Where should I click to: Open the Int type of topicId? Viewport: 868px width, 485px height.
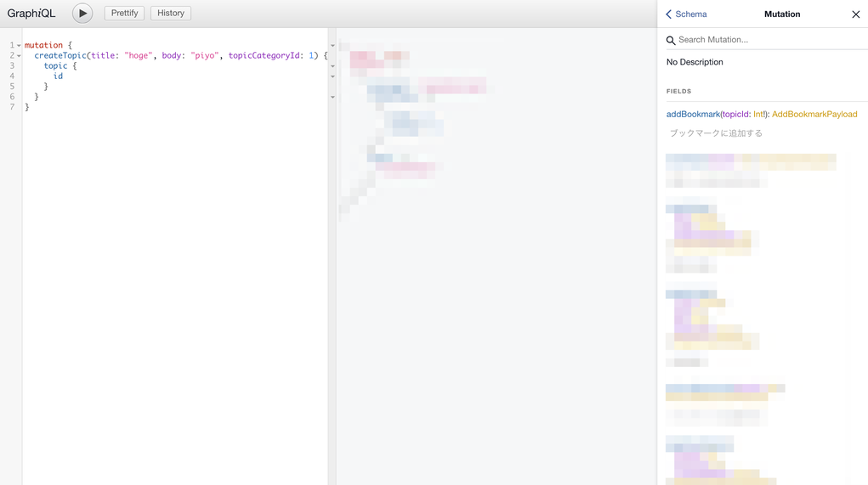coord(757,115)
